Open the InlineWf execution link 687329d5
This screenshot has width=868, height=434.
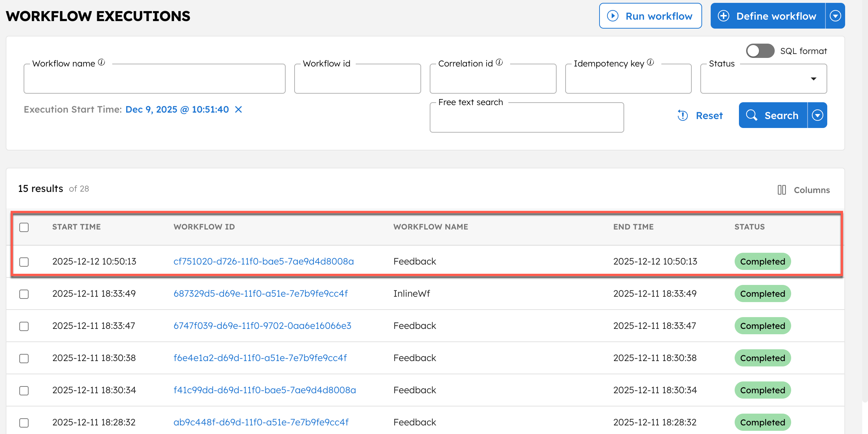[261, 294]
